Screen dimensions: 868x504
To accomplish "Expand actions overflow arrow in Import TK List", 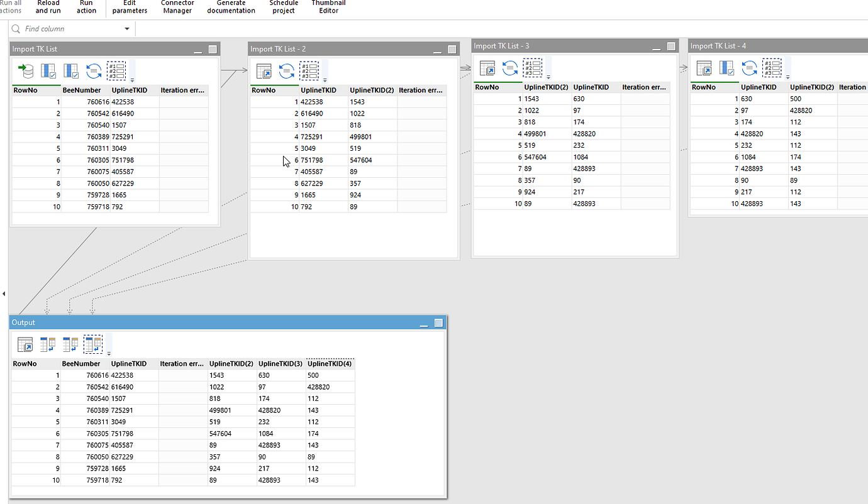I will 132,80.
